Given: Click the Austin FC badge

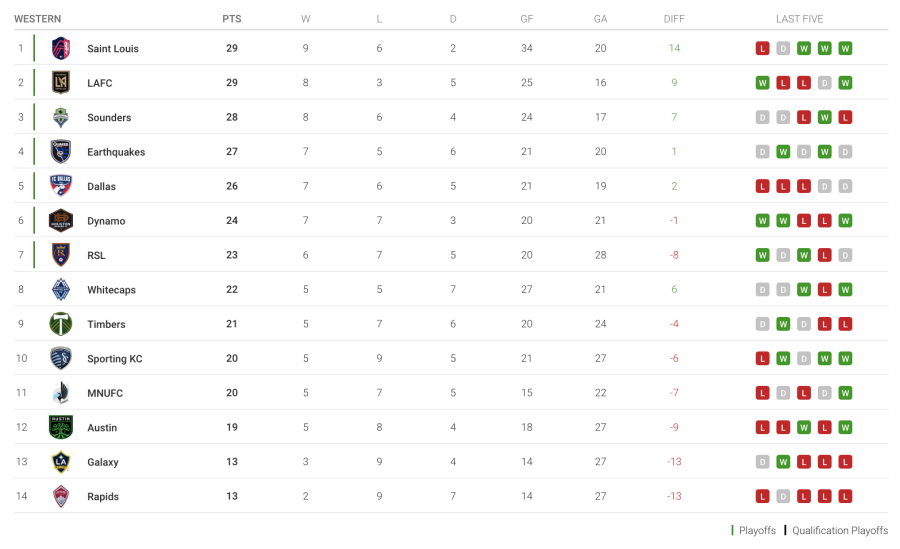Looking at the screenshot, I should [x=61, y=427].
